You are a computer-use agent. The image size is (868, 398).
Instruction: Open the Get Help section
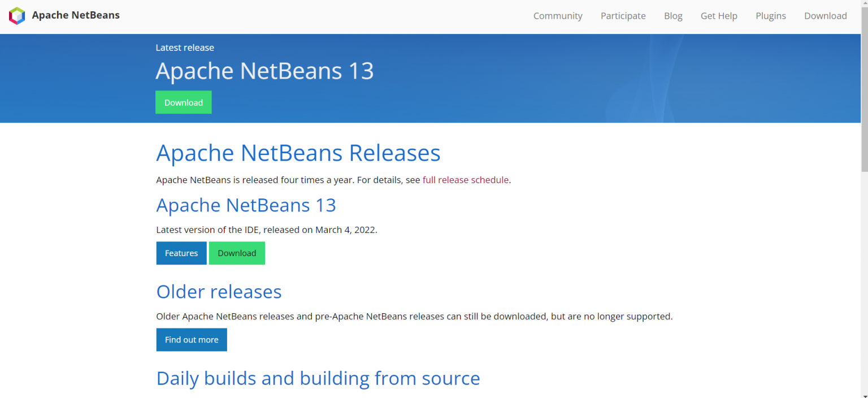718,16
